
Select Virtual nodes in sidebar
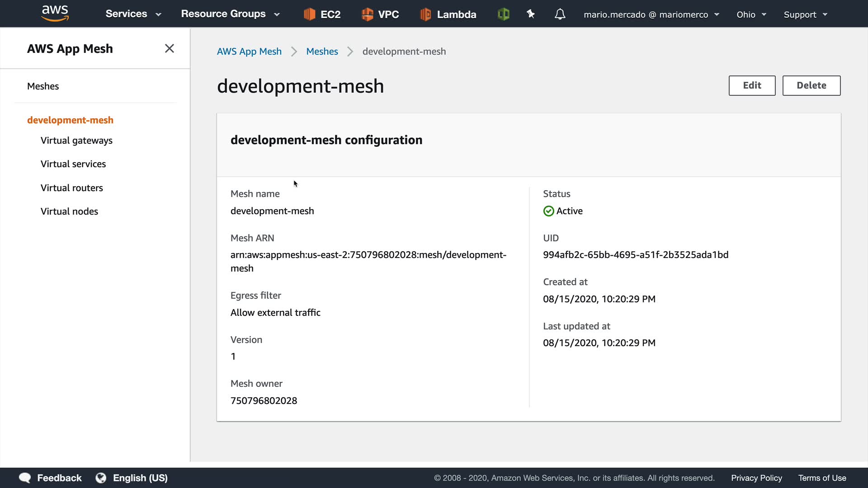coord(69,211)
